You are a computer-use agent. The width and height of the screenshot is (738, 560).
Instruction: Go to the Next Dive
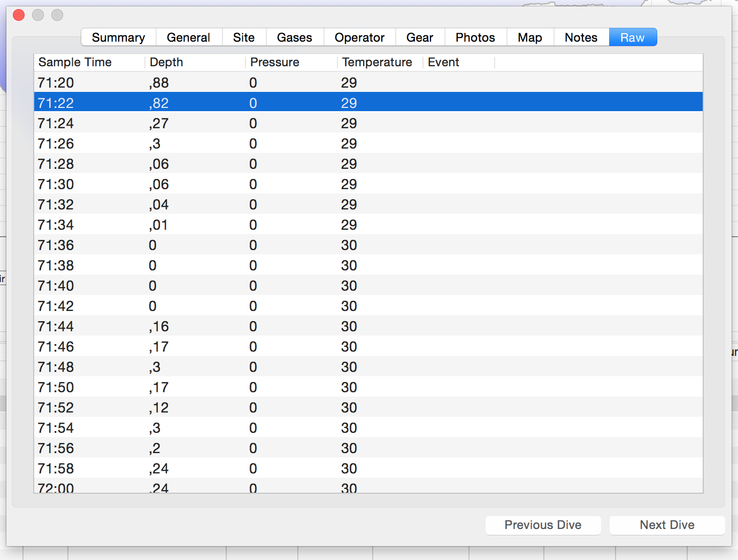[667, 525]
